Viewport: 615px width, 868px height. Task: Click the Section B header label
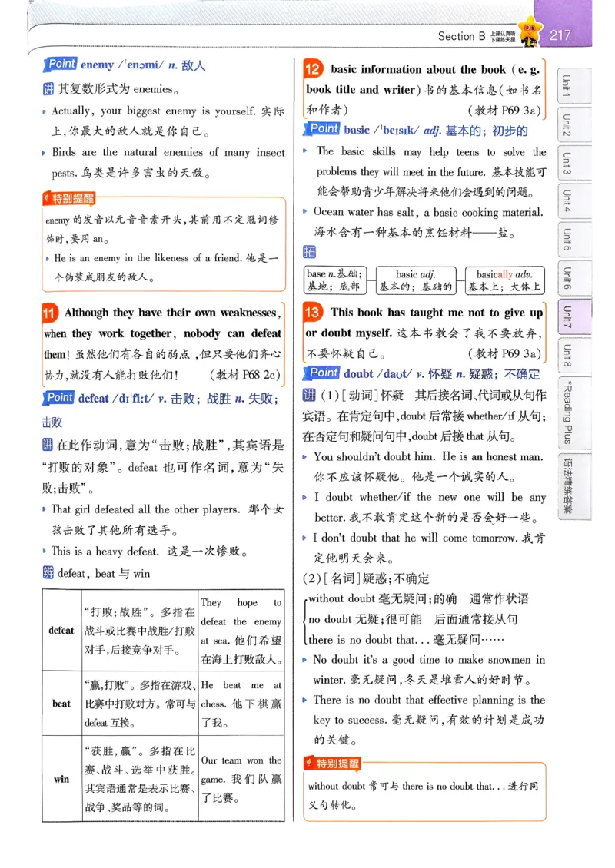click(x=460, y=35)
